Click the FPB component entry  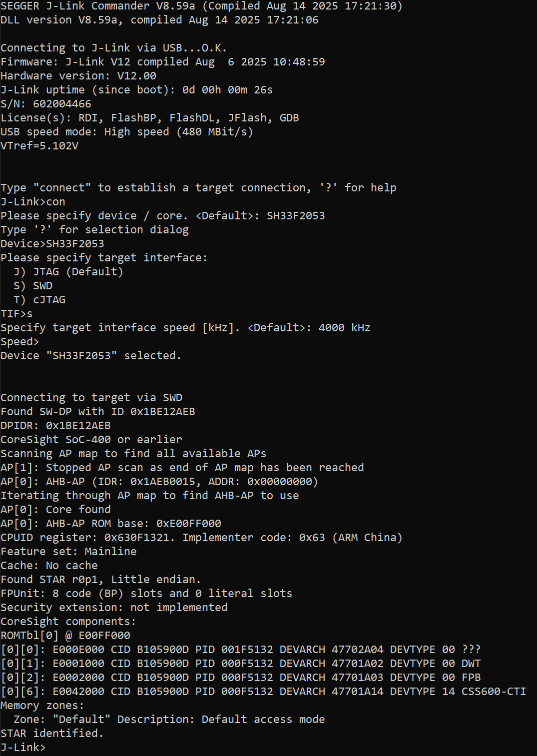(241, 677)
